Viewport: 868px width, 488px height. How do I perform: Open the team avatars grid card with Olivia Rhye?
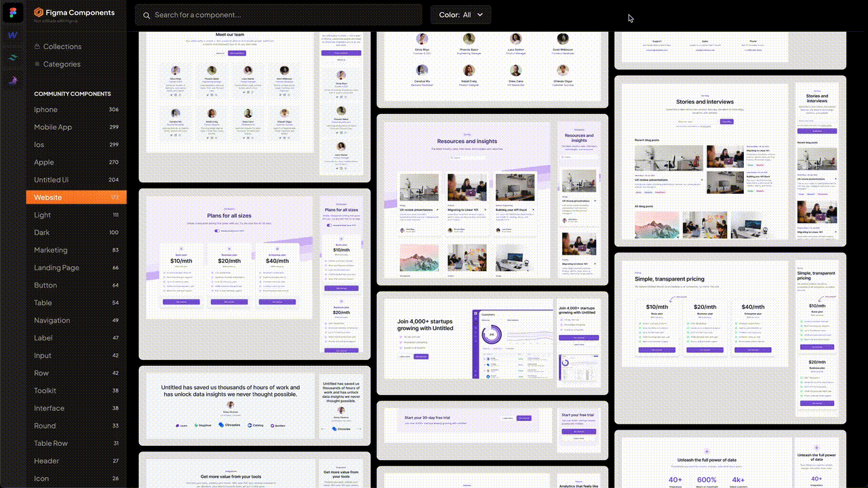click(492, 68)
